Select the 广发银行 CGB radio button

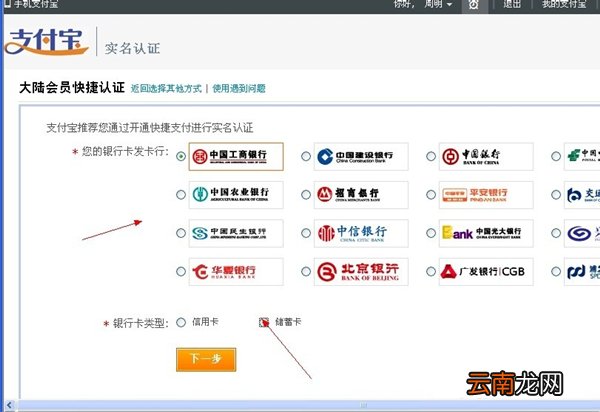431,272
